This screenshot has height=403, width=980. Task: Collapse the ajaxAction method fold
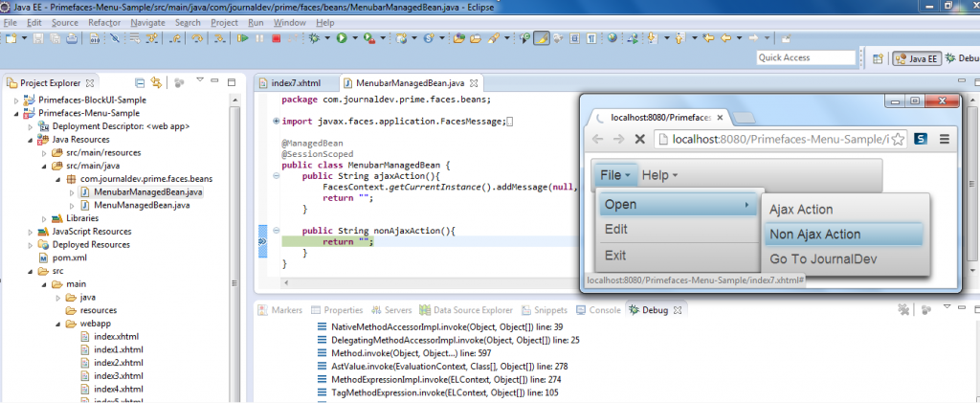[276, 176]
